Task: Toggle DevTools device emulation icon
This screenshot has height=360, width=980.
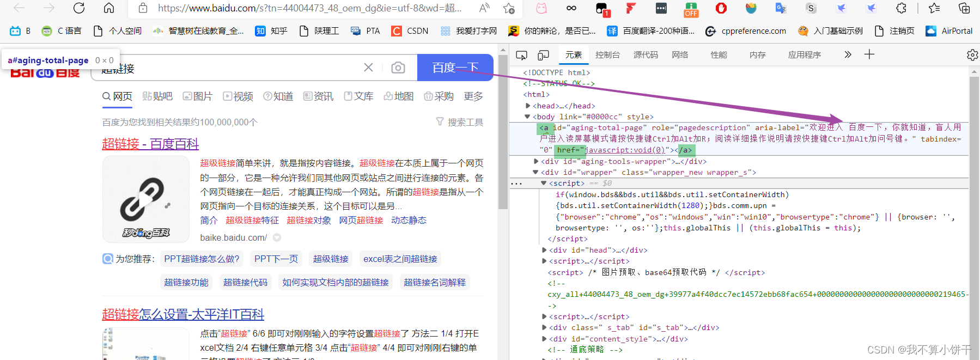Action: (543, 55)
